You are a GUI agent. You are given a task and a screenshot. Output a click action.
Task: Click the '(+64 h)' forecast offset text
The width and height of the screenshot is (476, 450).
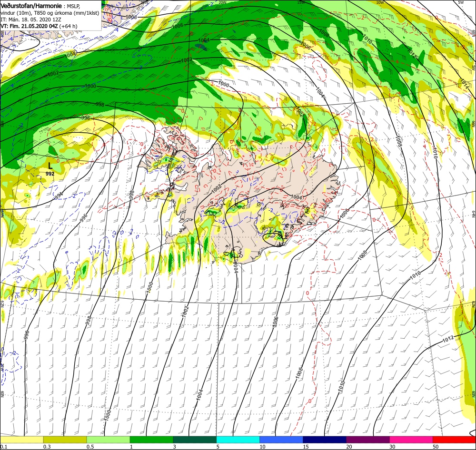pos(68,26)
